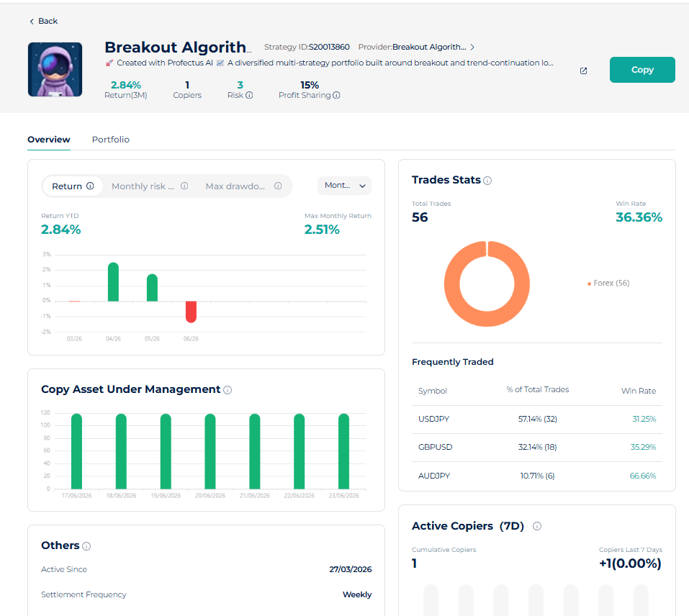
Task: Click the 23/06/2026 AUM bar
Action: pos(343,451)
